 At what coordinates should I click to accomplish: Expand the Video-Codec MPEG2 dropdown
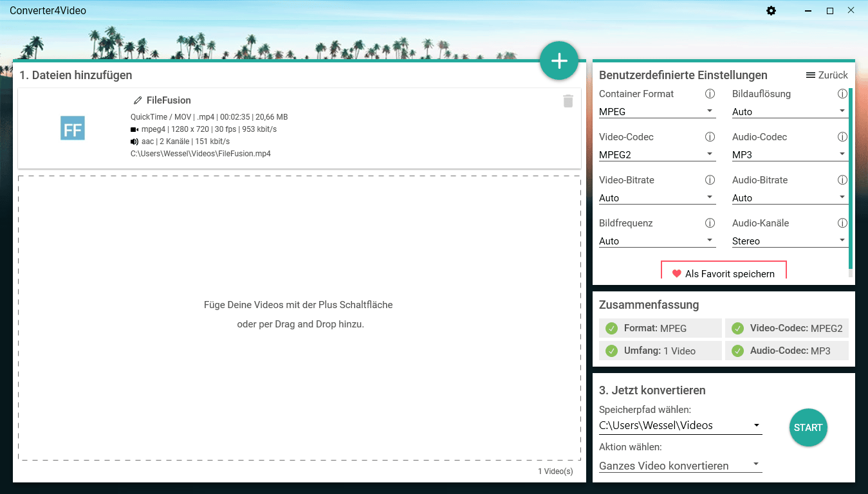(656, 155)
